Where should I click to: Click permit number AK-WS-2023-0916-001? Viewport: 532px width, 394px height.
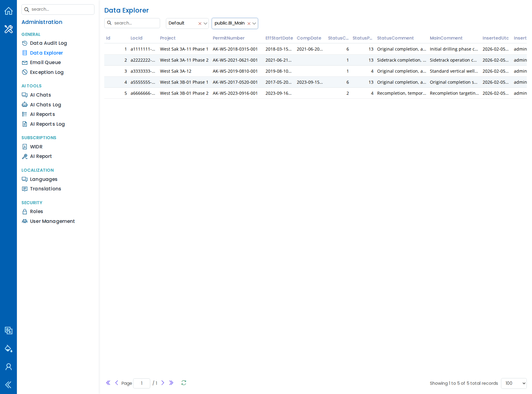coord(235,93)
